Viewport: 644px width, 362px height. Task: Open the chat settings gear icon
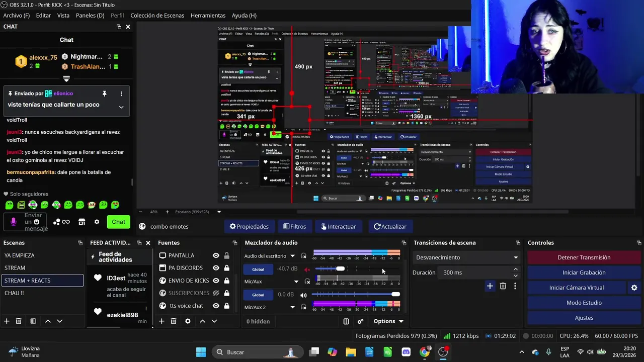(x=97, y=222)
